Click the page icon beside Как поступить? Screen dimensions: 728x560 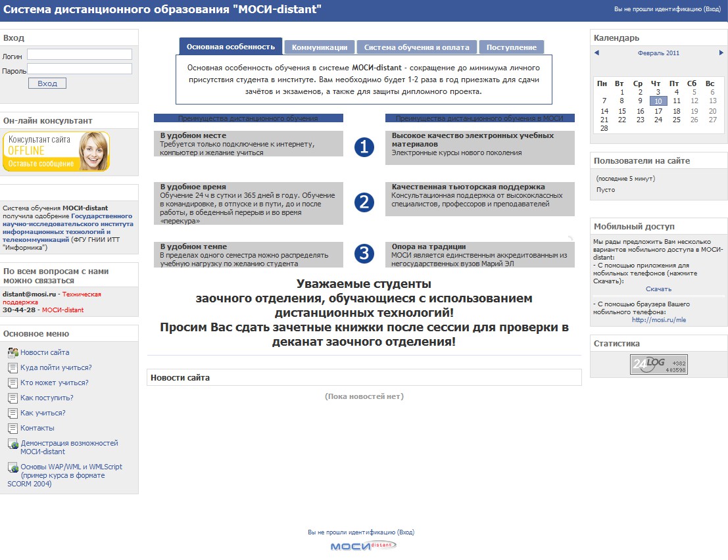pos(12,398)
